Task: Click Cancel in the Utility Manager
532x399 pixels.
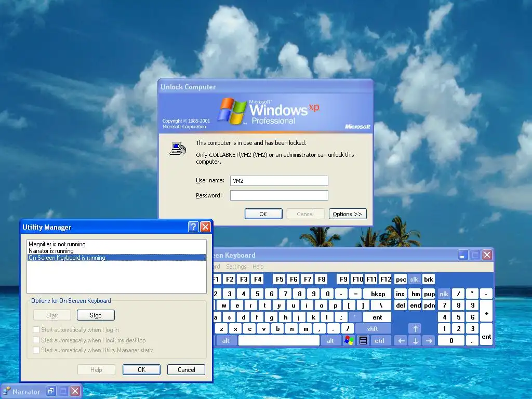Action: (x=187, y=369)
